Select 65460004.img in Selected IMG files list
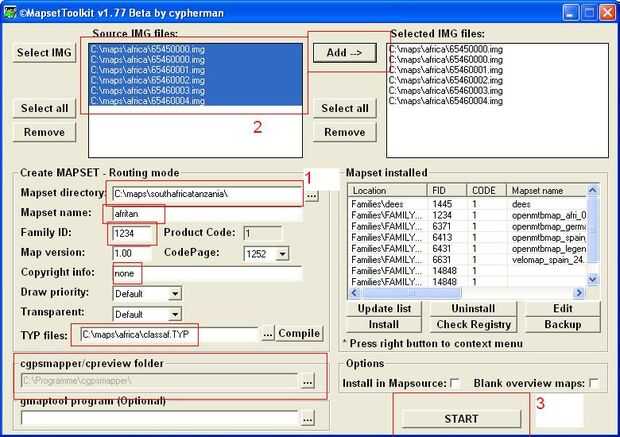The width and height of the screenshot is (620, 437). pos(497,101)
